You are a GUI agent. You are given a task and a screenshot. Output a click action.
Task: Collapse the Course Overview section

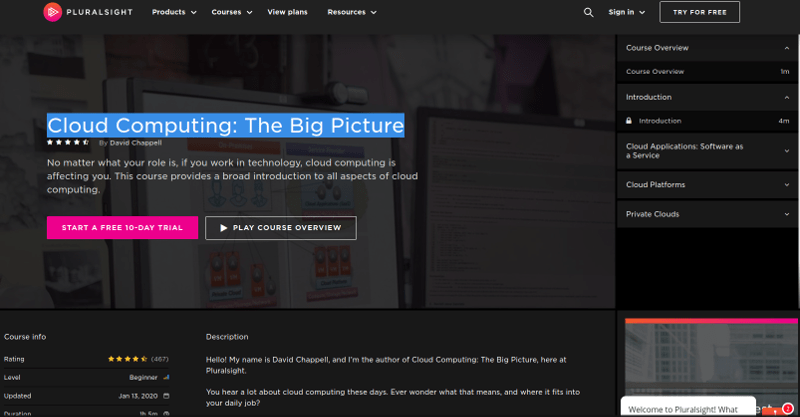point(708,48)
